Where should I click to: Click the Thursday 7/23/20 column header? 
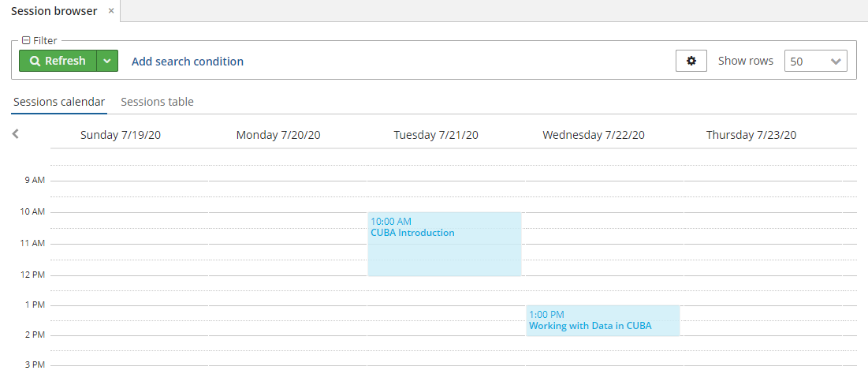(x=751, y=135)
